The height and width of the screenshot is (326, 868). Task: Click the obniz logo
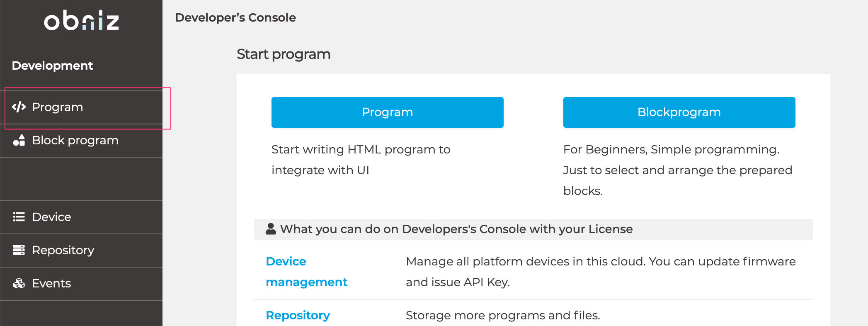click(82, 20)
